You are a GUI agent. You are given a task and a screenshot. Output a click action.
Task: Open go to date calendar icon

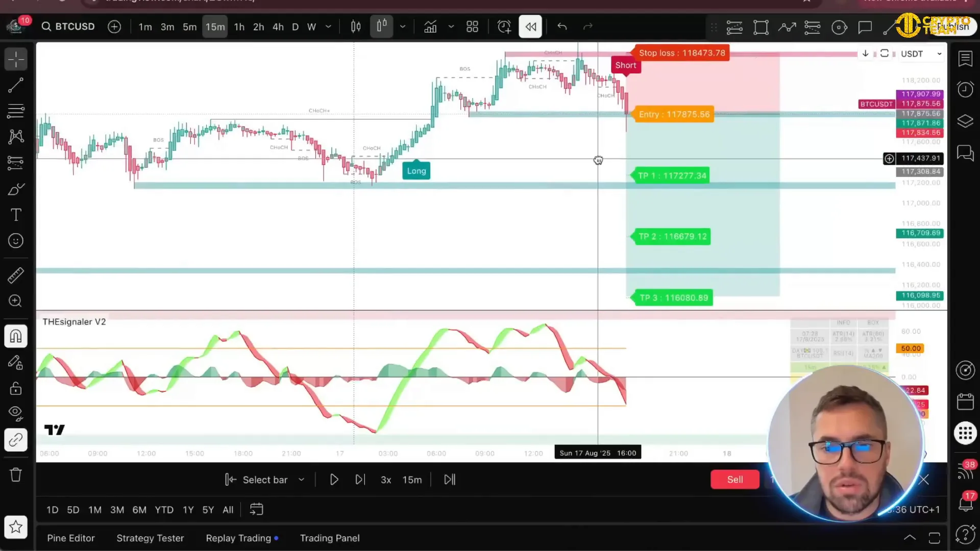(x=257, y=509)
